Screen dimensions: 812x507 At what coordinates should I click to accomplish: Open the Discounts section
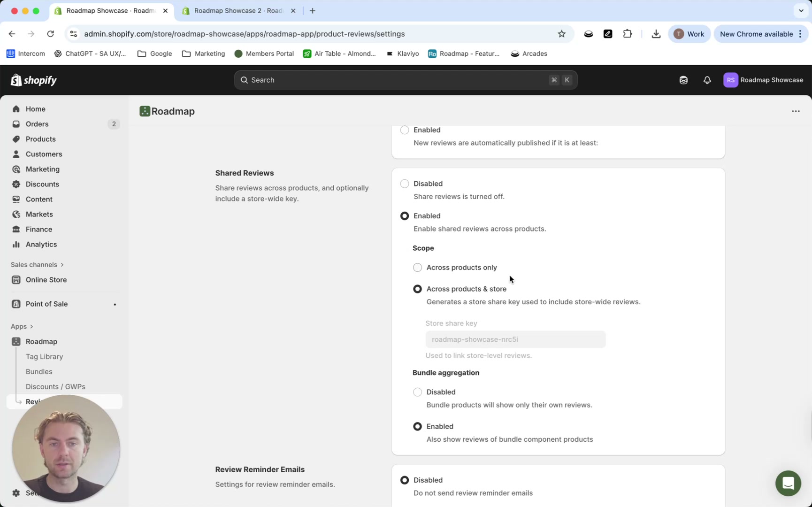[42, 184]
